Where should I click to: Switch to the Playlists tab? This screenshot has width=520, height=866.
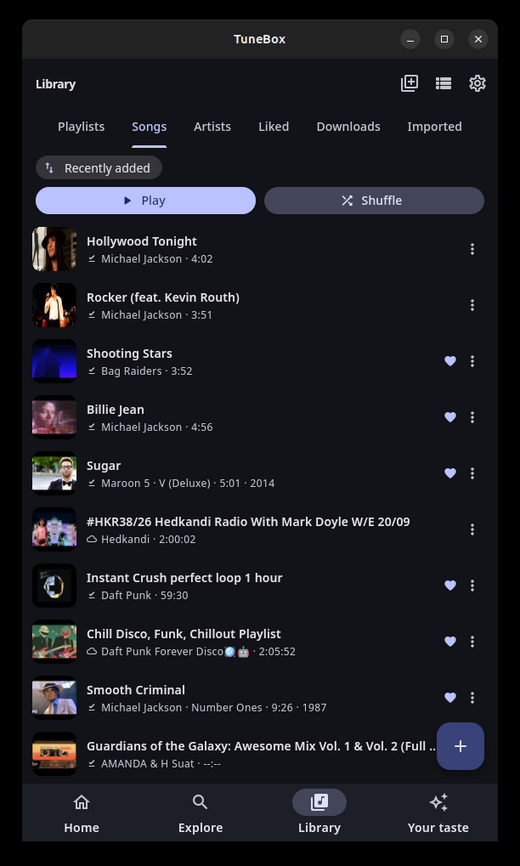(x=81, y=126)
